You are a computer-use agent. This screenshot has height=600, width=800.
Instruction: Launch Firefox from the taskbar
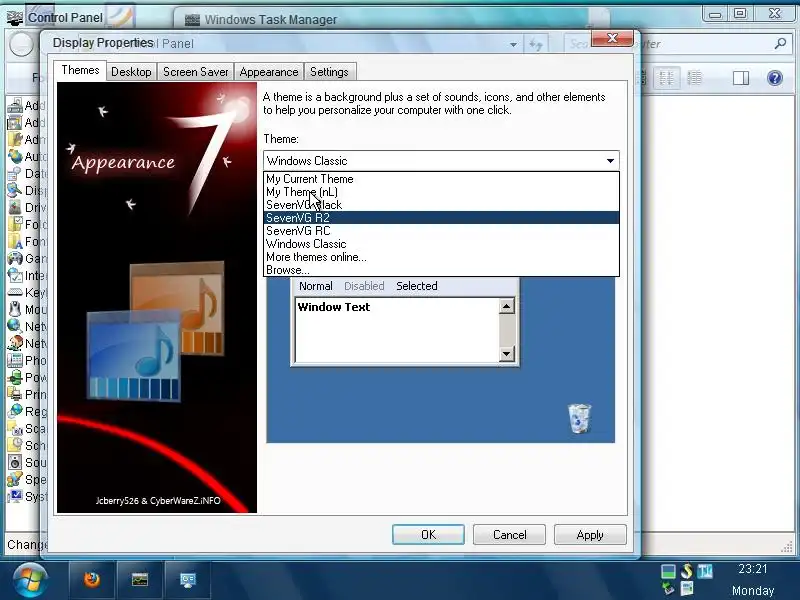92,580
